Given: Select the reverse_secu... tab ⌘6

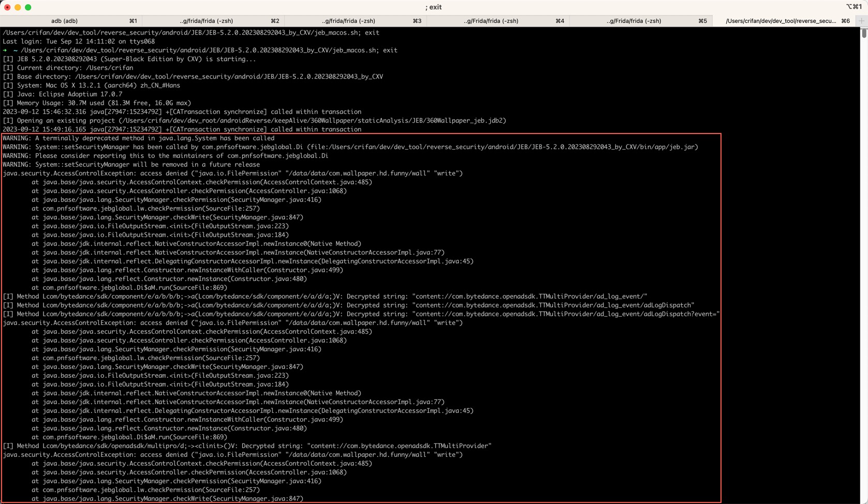Looking at the screenshot, I should pos(784,21).
